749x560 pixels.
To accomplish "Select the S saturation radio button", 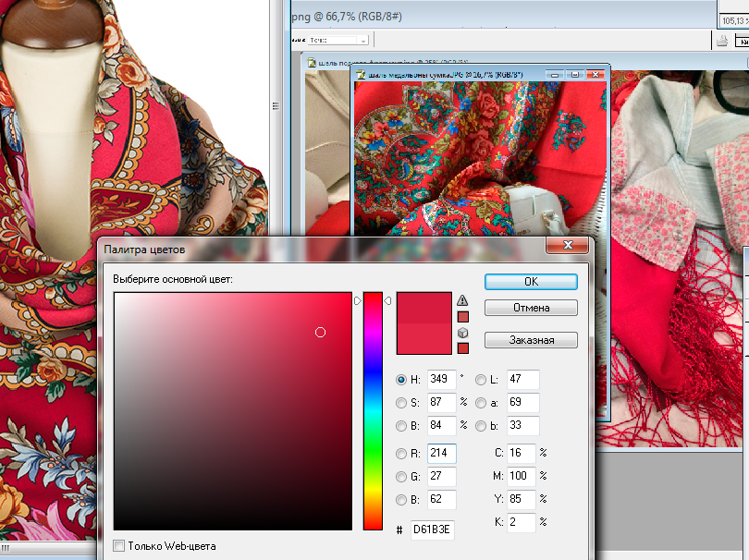I will click(401, 403).
